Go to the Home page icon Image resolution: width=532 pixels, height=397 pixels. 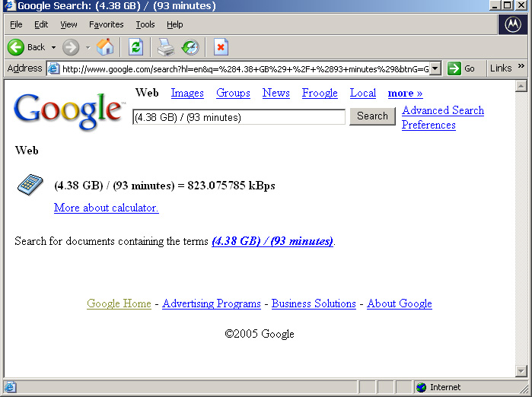(x=105, y=47)
